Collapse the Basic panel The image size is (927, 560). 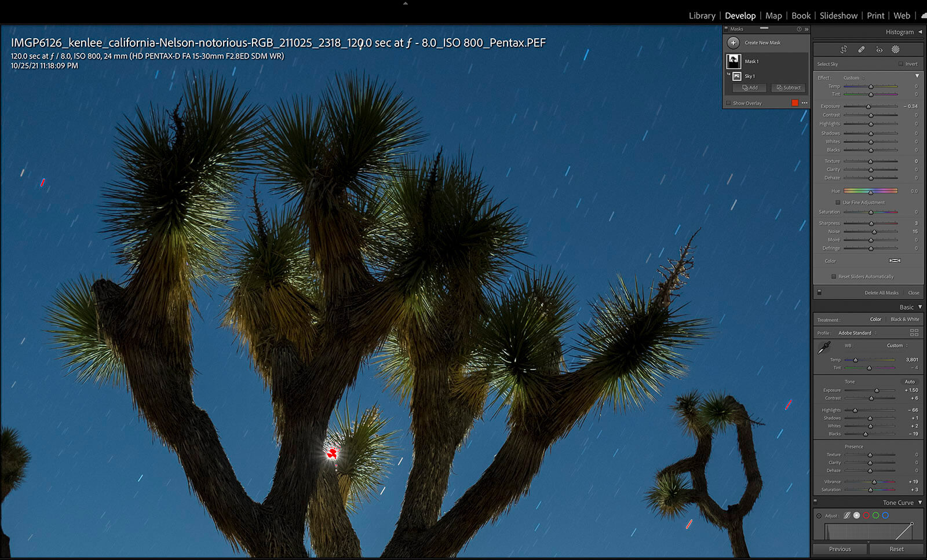[x=919, y=307]
